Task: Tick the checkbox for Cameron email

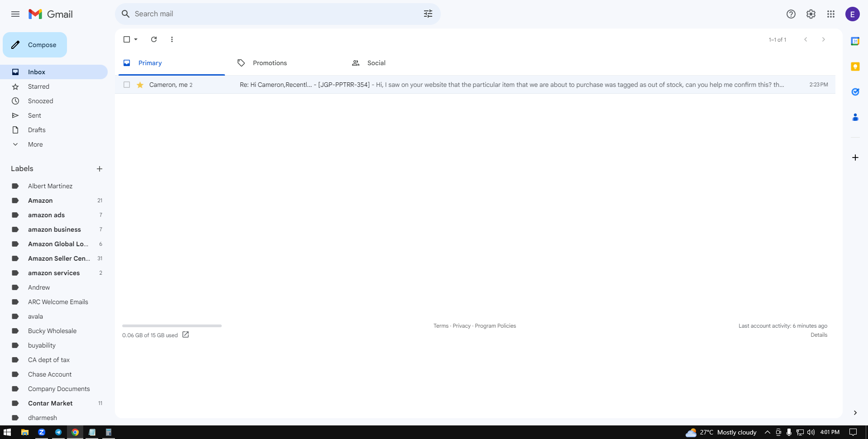Action: (x=127, y=85)
